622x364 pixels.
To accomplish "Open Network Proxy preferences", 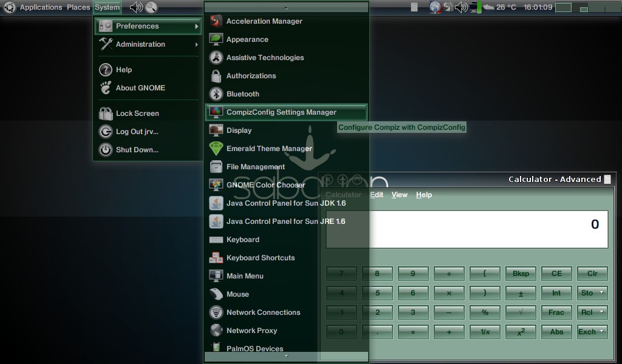I will point(286,331).
